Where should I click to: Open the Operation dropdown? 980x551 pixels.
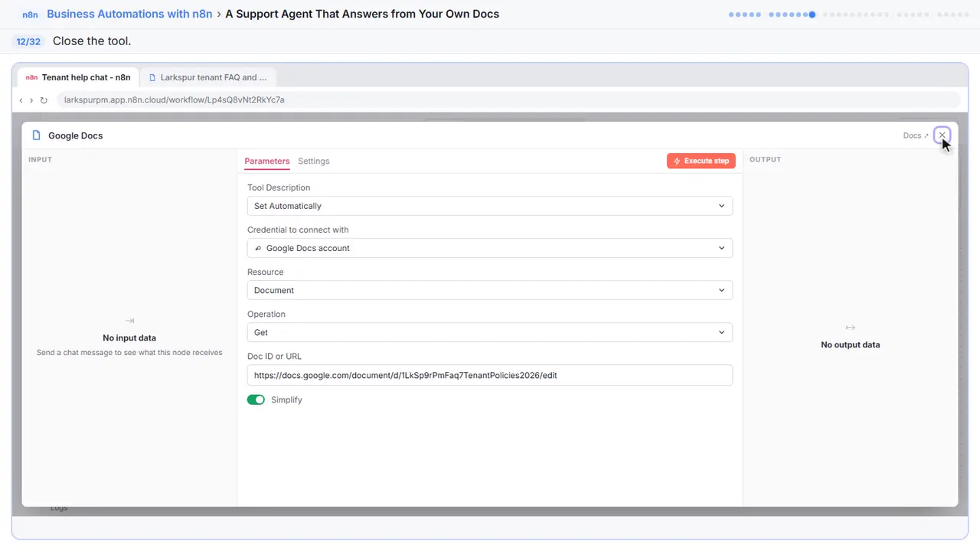point(490,332)
